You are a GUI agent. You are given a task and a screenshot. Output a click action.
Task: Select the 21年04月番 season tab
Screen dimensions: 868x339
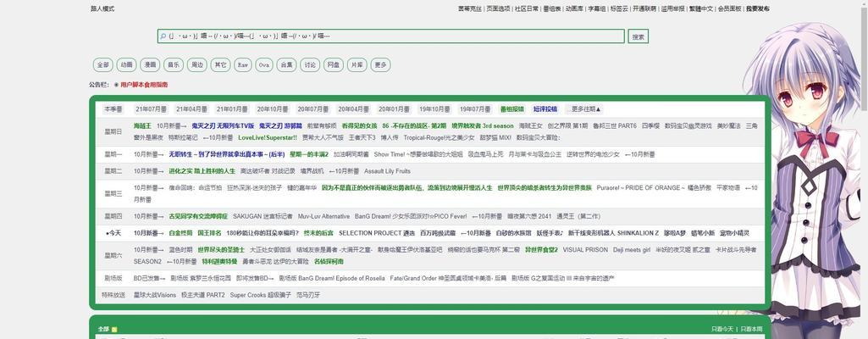(191, 109)
